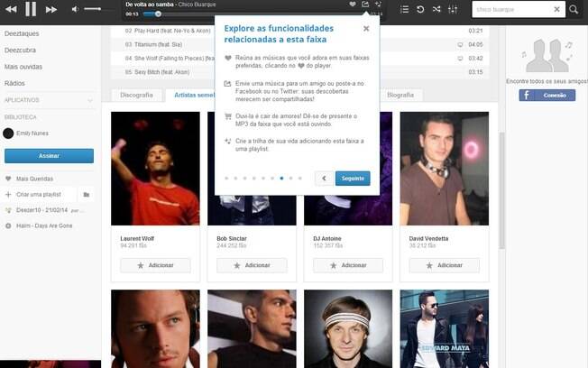Share the current track icon

pos(365,5)
